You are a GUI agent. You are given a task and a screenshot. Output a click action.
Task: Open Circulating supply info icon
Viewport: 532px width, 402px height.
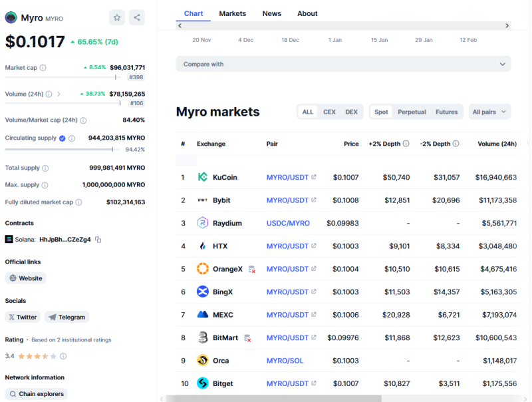click(72, 138)
